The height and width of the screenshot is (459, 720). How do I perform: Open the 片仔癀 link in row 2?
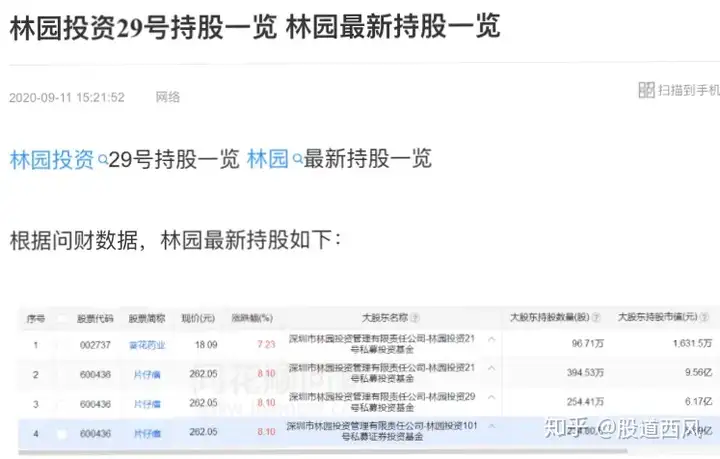click(x=147, y=375)
